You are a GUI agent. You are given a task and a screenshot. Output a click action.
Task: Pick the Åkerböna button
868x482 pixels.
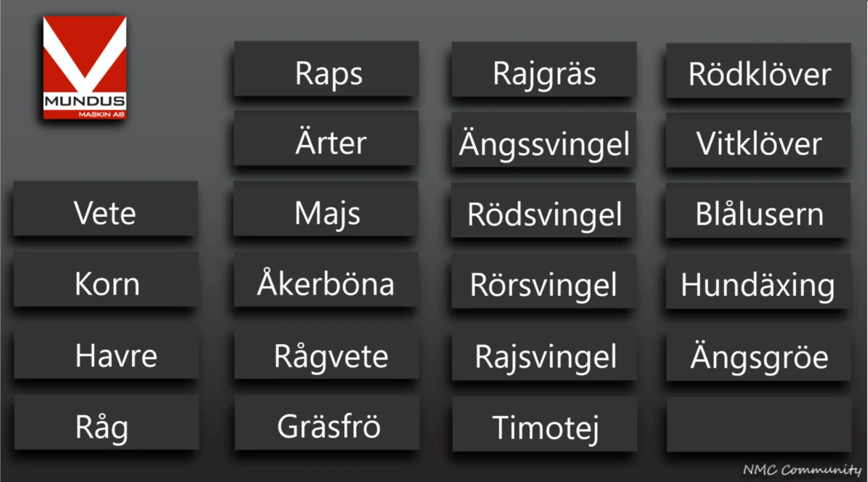(x=326, y=279)
